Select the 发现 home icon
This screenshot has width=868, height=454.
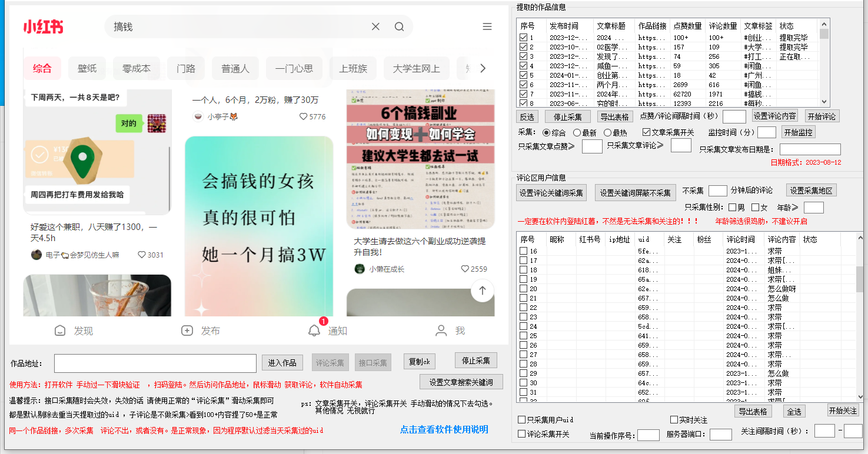(x=59, y=330)
